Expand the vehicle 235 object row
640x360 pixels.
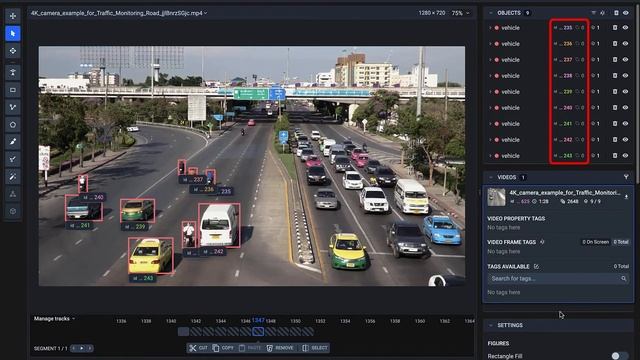[490, 28]
